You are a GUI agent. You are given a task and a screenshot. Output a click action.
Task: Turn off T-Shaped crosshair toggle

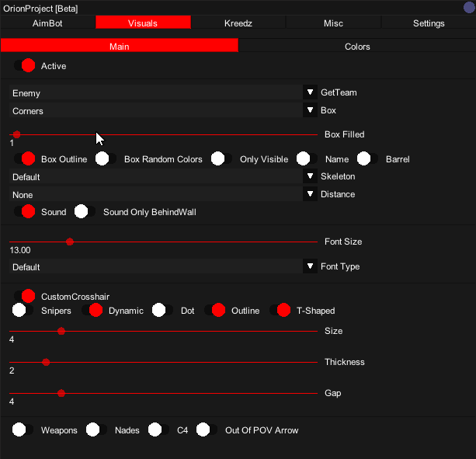280,311
